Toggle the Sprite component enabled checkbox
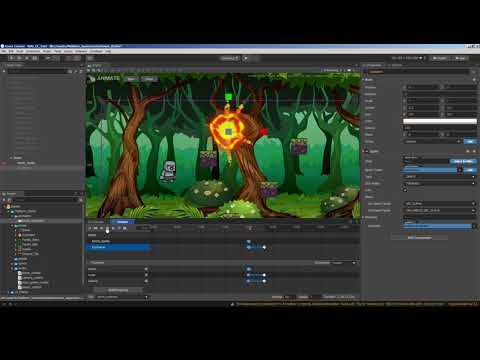This screenshot has height=360, width=480. pos(367,151)
